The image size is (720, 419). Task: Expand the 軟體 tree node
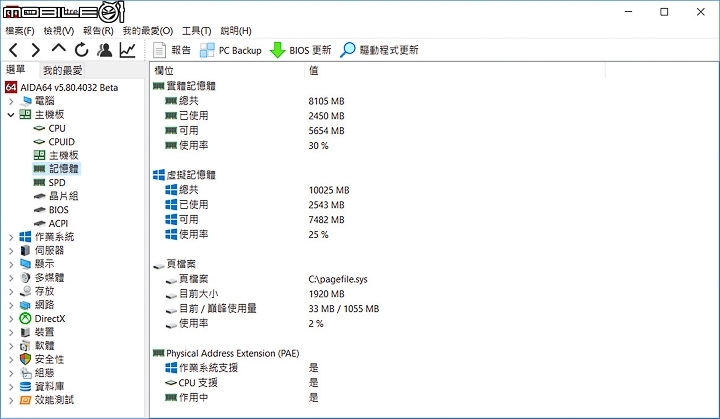pyautogui.click(x=11, y=346)
